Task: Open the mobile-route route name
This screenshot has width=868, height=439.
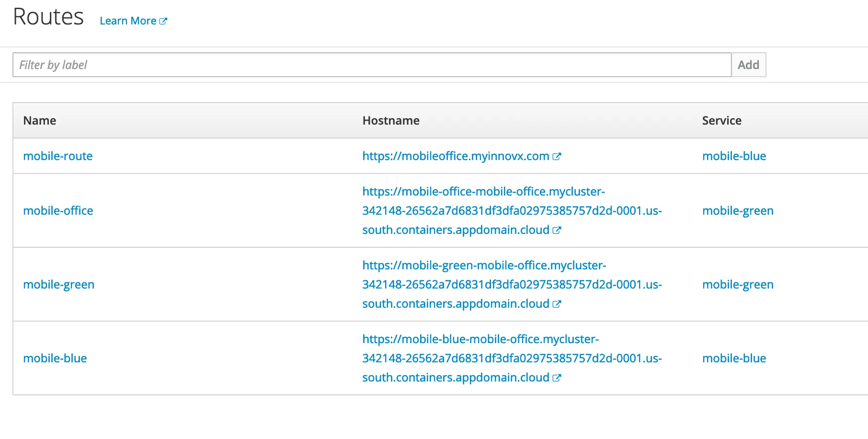Action: pos(58,156)
